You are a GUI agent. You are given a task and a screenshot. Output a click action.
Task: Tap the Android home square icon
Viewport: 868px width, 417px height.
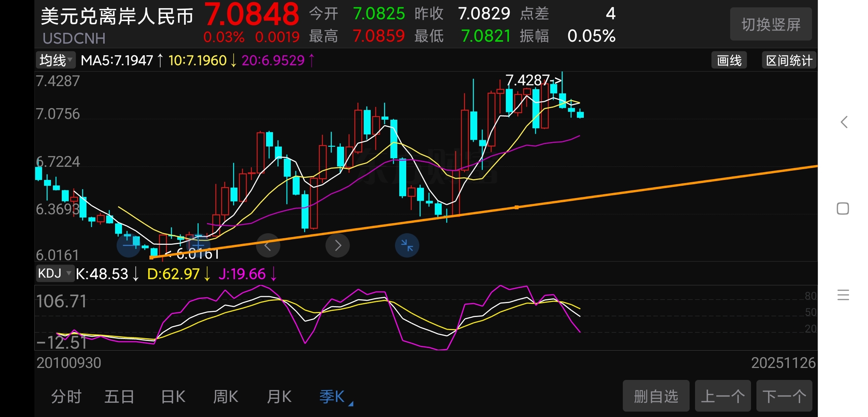[843, 209]
